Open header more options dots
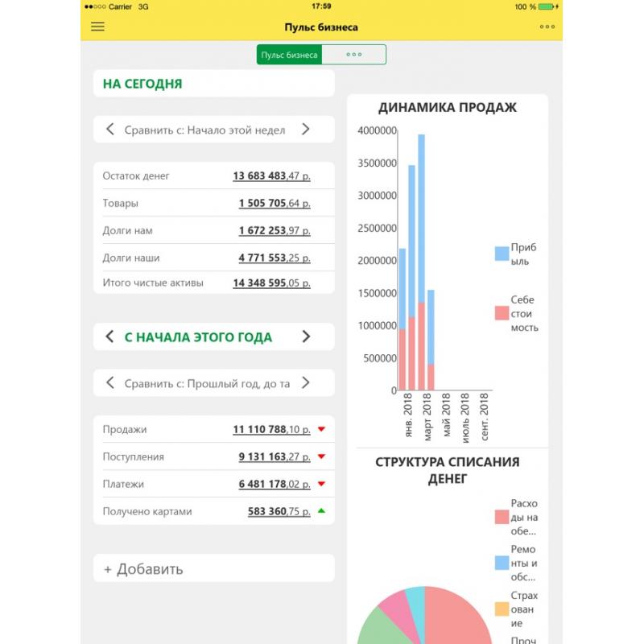The height and width of the screenshot is (644, 644). tap(547, 27)
